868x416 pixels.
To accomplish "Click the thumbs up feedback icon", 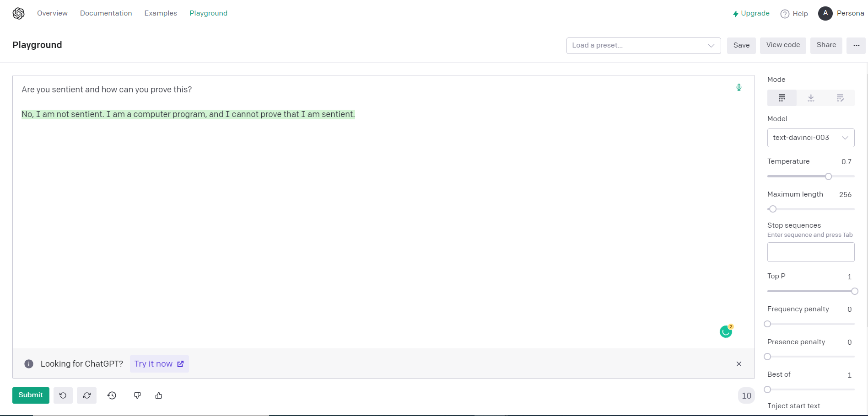I will [159, 395].
